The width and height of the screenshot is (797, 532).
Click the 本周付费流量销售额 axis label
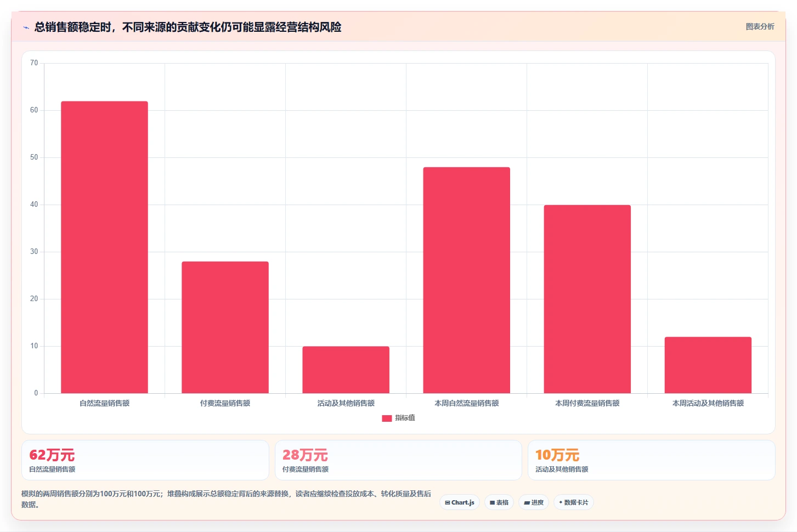(x=587, y=403)
